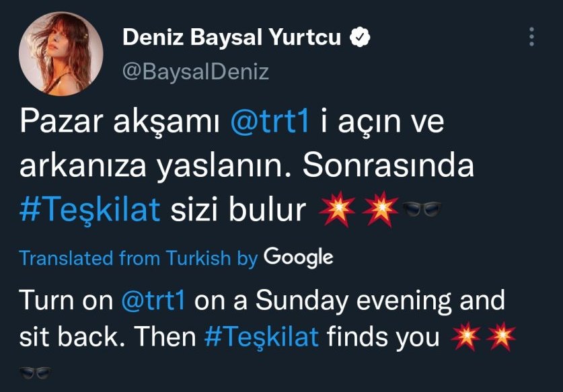Open the @BaysalDeniz handle link
The width and height of the screenshot is (563, 392).
coord(196,72)
